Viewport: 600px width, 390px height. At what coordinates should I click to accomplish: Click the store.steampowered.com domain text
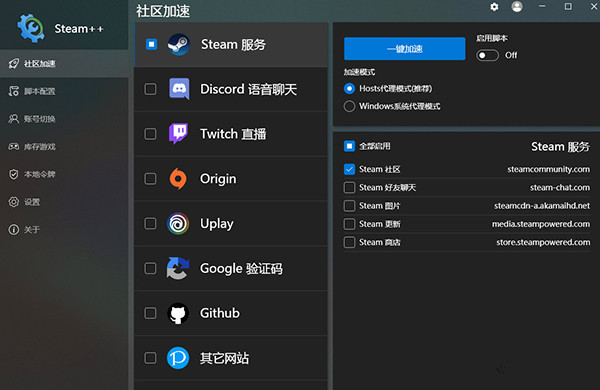543,242
